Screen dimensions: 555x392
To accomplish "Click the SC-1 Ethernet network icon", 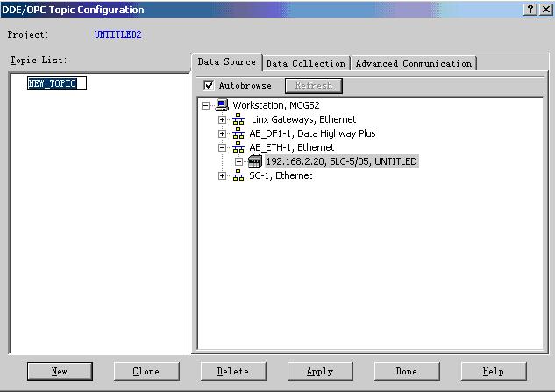I will coord(238,175).
